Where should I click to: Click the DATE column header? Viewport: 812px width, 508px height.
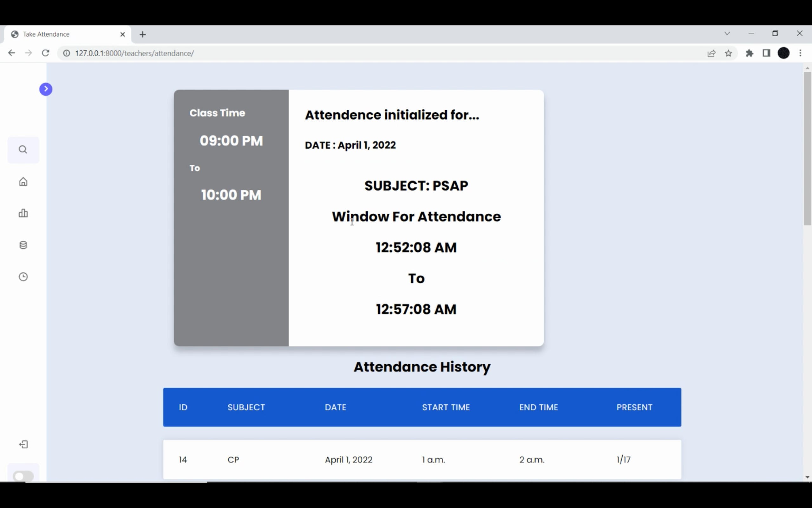336,407
